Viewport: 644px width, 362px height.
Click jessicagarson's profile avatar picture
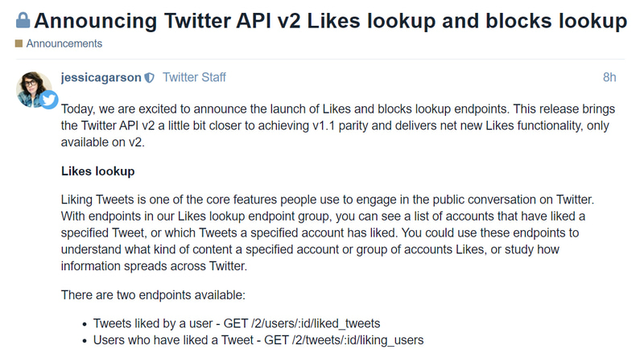(34, 87)
